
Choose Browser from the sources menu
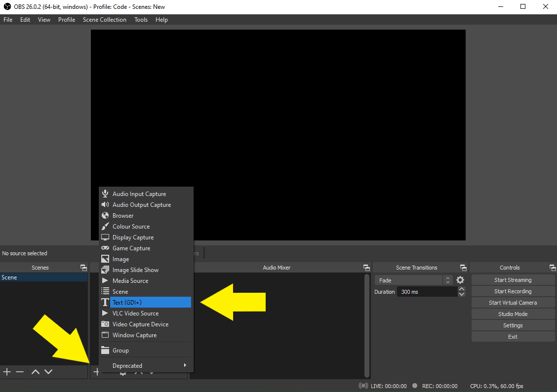coord(146,216)
